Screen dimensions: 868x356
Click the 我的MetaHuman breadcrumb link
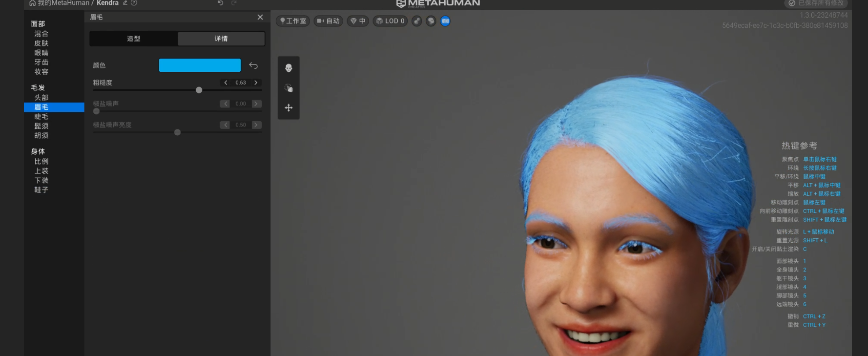pos(63,3)
